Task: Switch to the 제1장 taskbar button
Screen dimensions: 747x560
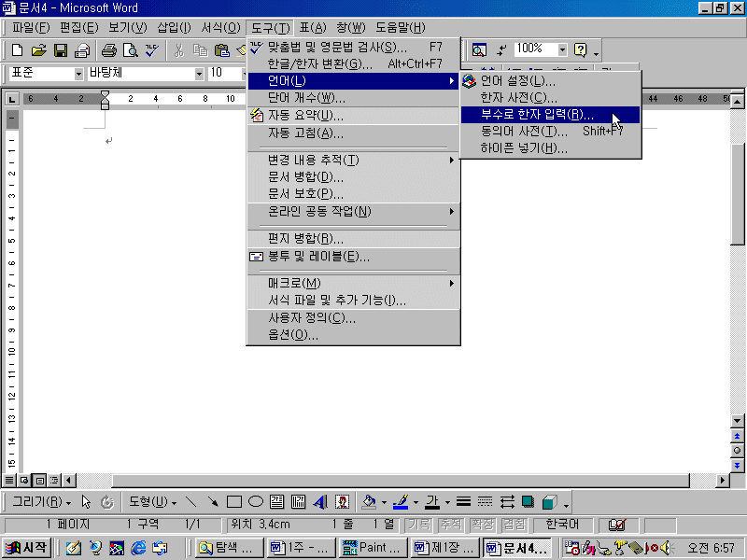Action: point(445,548)
